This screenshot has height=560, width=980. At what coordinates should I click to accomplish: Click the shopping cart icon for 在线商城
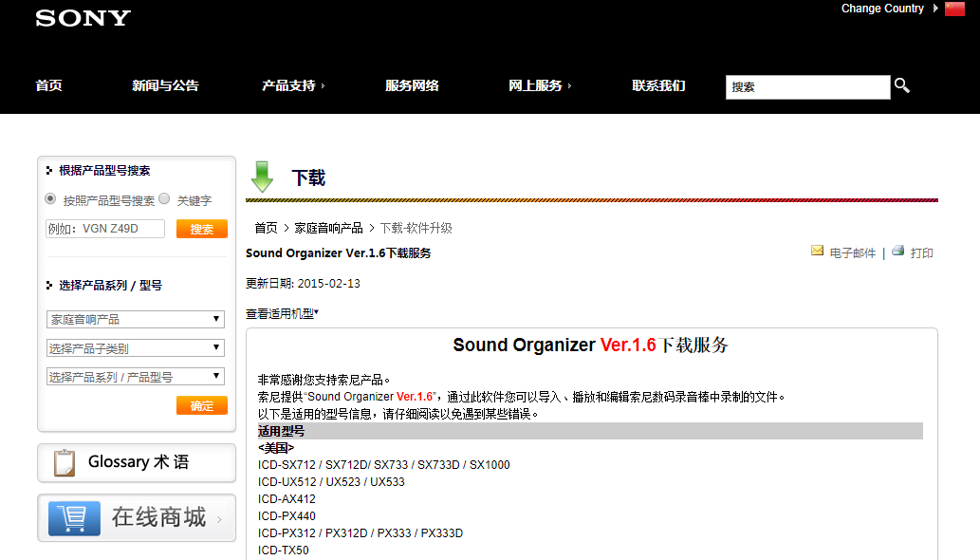click(73, 518)
